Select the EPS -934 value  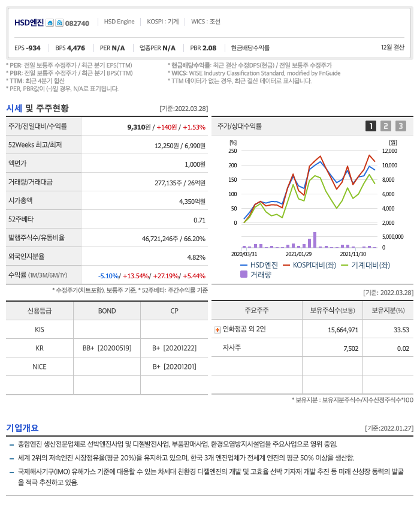[x=28, y=48]
